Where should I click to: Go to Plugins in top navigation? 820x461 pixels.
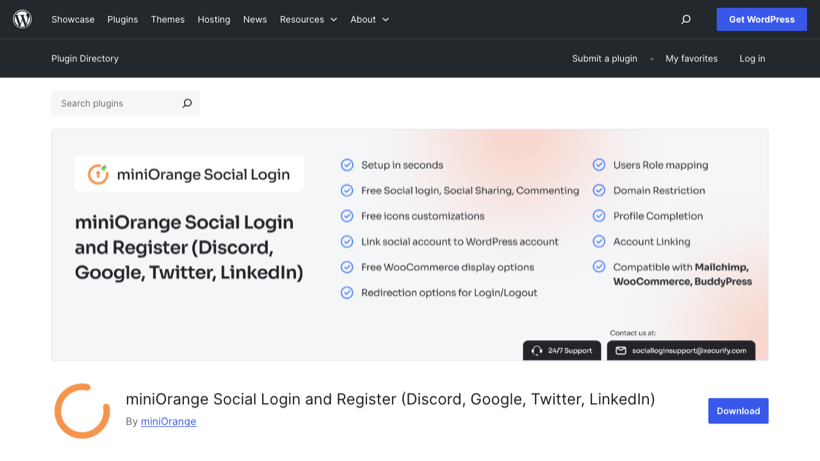122,19
